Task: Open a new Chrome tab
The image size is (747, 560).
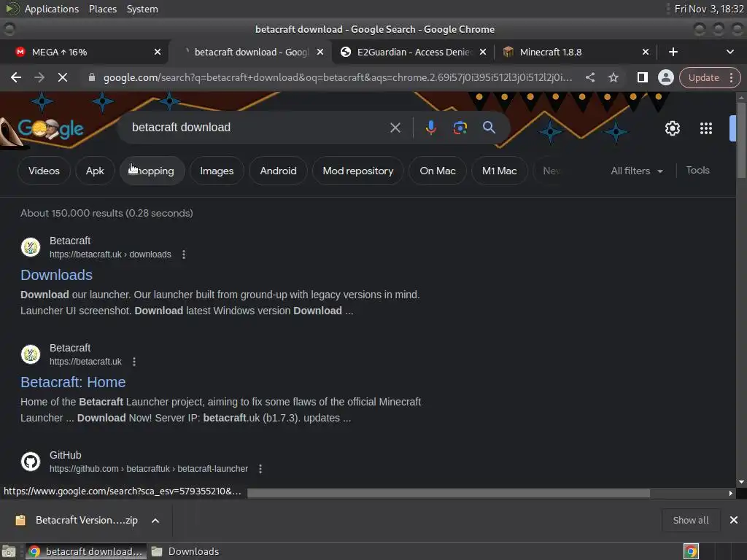Action: 673,52
